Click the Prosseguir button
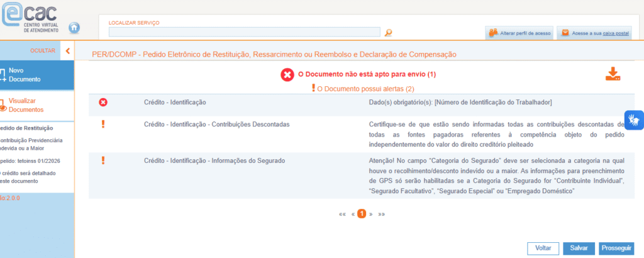 click(x=616, y=248)
